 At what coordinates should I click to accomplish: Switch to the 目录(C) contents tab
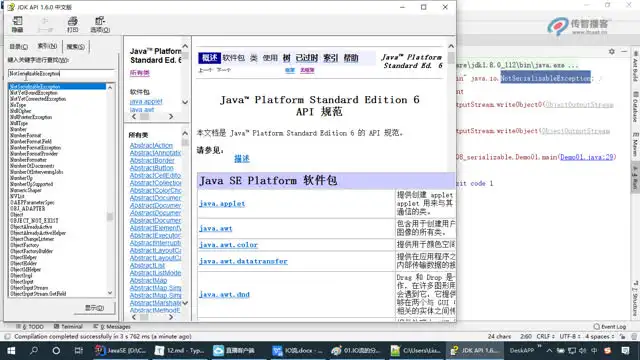coord(19,47)
